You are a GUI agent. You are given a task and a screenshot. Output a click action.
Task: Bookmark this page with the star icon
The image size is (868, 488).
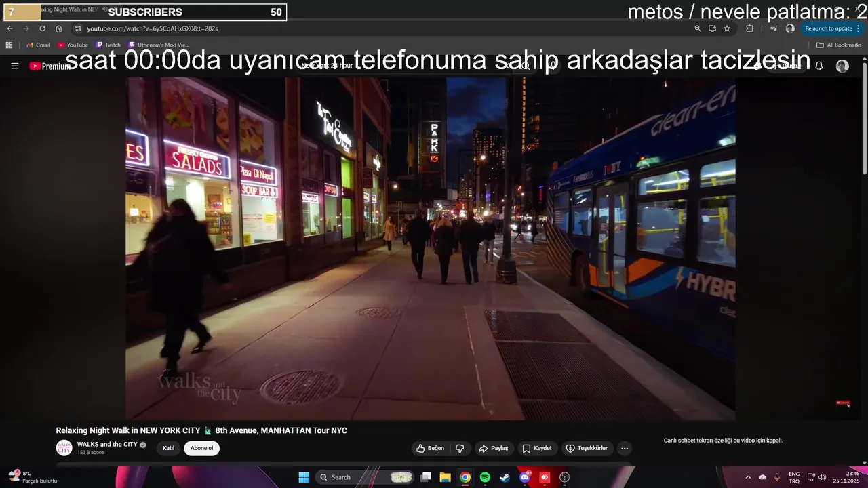(727, 28)
